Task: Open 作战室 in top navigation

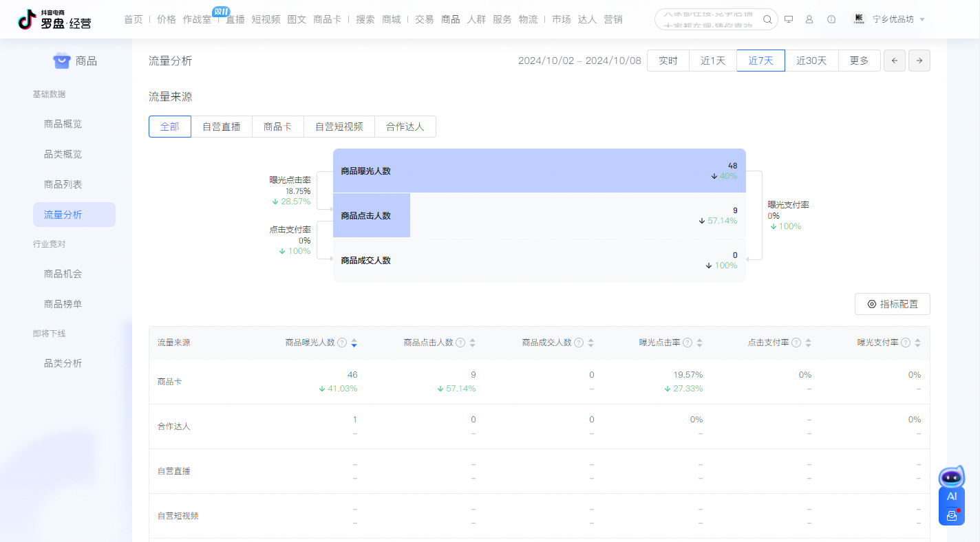Action: click(198, 19)
